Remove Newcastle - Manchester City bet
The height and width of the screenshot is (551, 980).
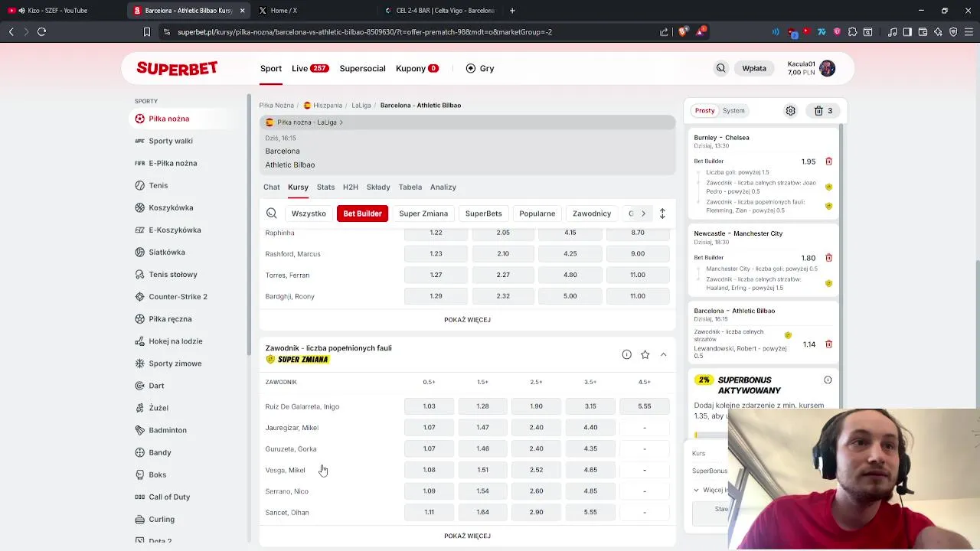[828, 258]
